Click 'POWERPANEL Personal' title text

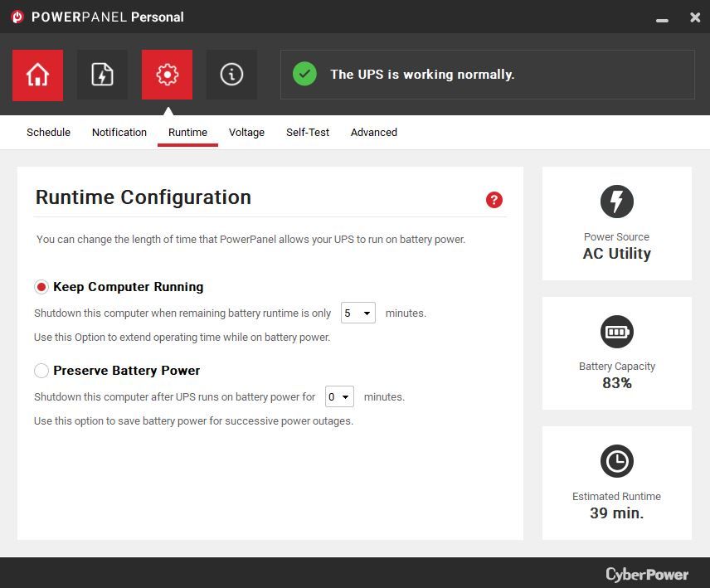(x=107, y=17)
